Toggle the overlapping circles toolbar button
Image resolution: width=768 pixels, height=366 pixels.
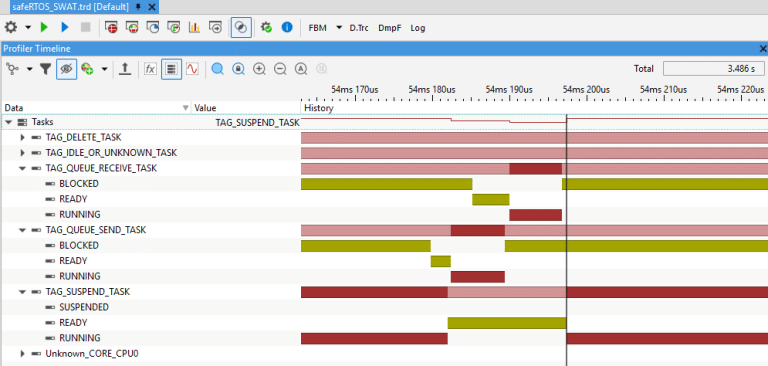[241, 28]
